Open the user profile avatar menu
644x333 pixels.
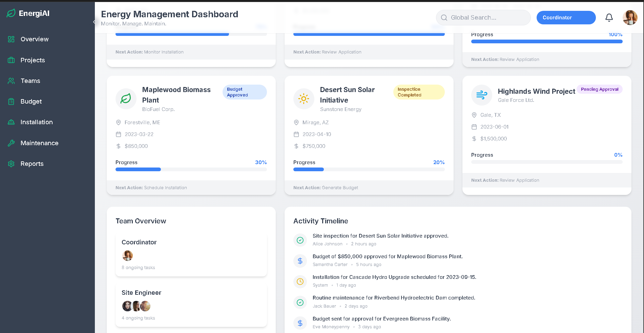coord(630,18)
